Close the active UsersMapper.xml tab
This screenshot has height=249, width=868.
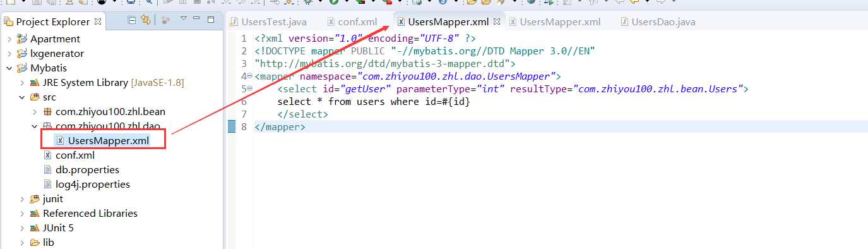click(x=497, y=22)
